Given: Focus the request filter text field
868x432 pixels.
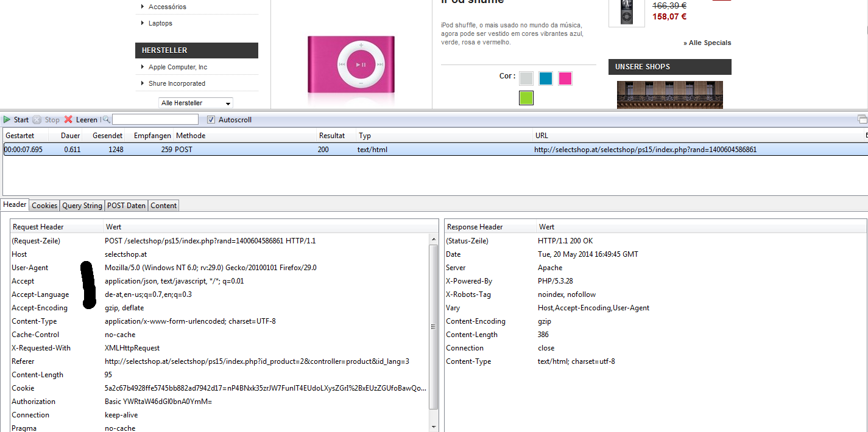Looking at the screenshot, I should click(x=155, y=120).
